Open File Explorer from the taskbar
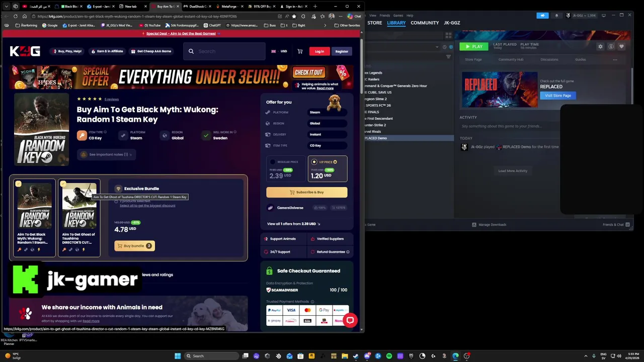Image resolution: width=644 pixels, height=362 pixels. (345, 356)
